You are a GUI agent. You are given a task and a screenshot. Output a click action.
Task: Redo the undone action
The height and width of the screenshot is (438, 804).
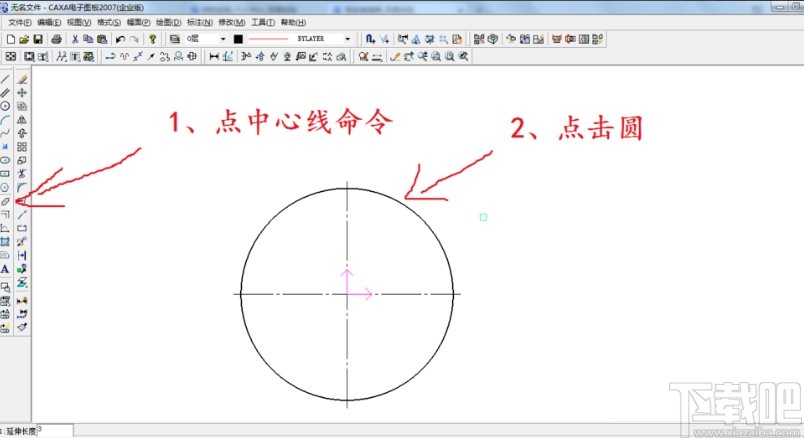click(134, 39)
